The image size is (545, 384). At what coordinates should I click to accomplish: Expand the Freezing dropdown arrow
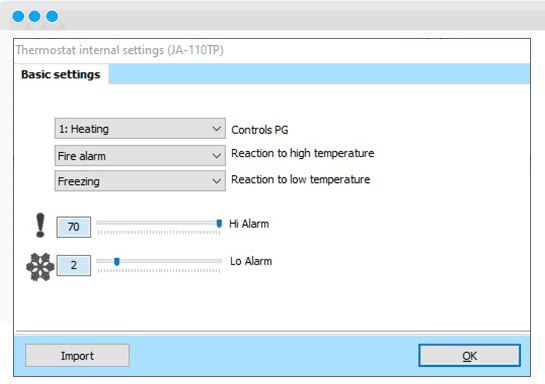click(x=216, y=181)
